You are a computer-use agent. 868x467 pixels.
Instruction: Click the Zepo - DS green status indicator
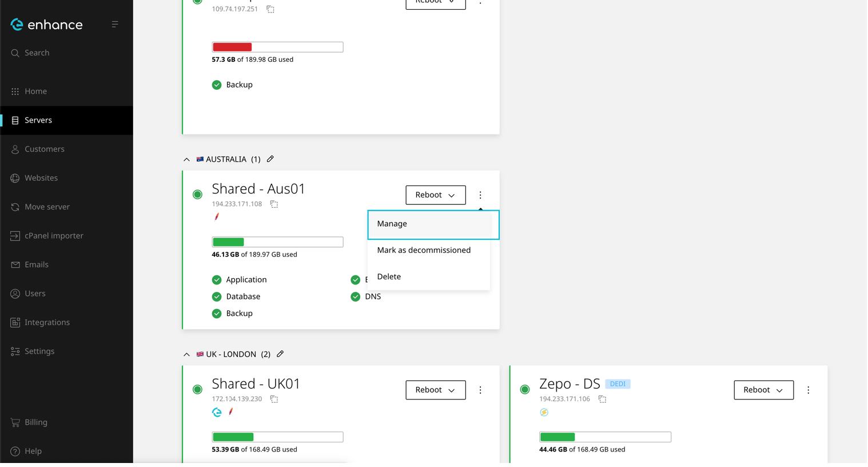pyautogui.click(x=525, y=390)
